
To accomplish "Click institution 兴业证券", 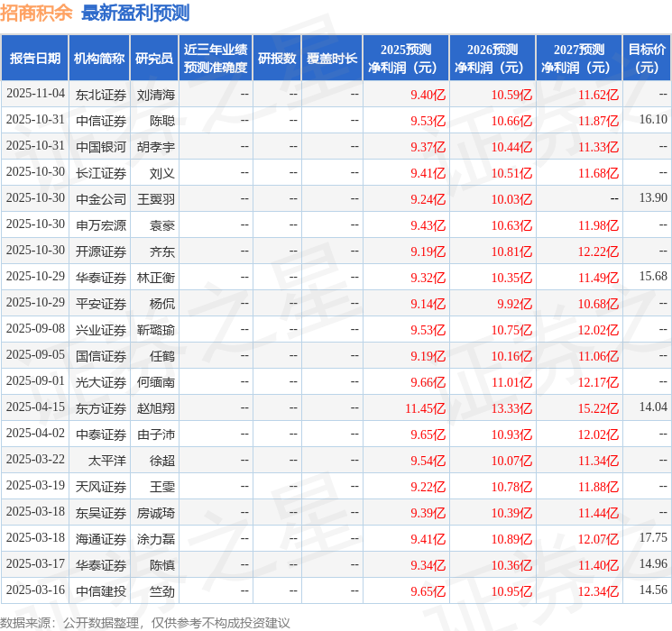I will pyautogui.click(x=101, y=330).
